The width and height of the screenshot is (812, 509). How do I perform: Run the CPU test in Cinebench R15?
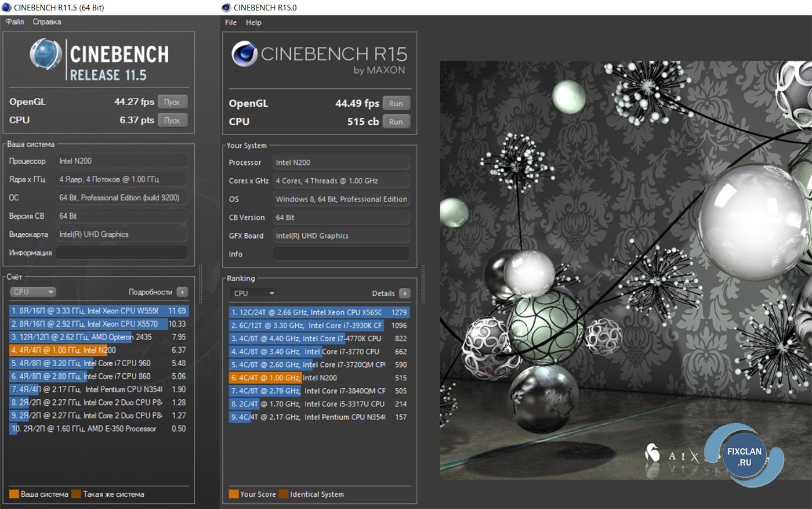[x=396, y=122]
